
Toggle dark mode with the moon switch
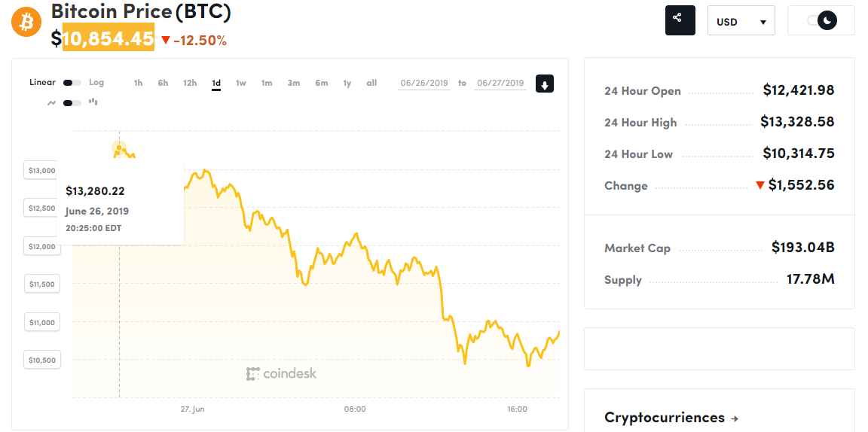pos(821,21)
